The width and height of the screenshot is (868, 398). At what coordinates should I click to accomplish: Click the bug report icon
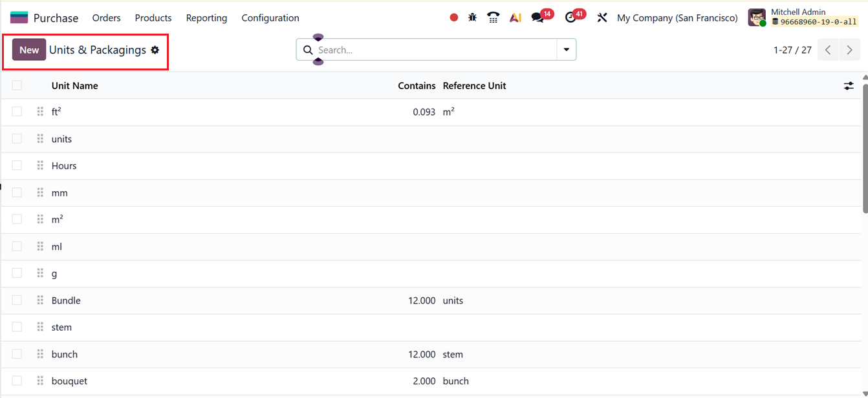pos(472,17)
